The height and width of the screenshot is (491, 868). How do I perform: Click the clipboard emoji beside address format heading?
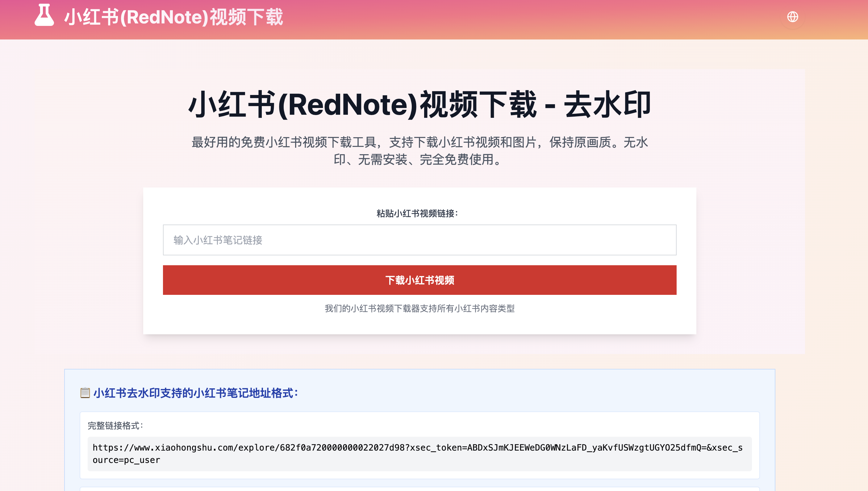pyautogui.click(x=85, y=393)
